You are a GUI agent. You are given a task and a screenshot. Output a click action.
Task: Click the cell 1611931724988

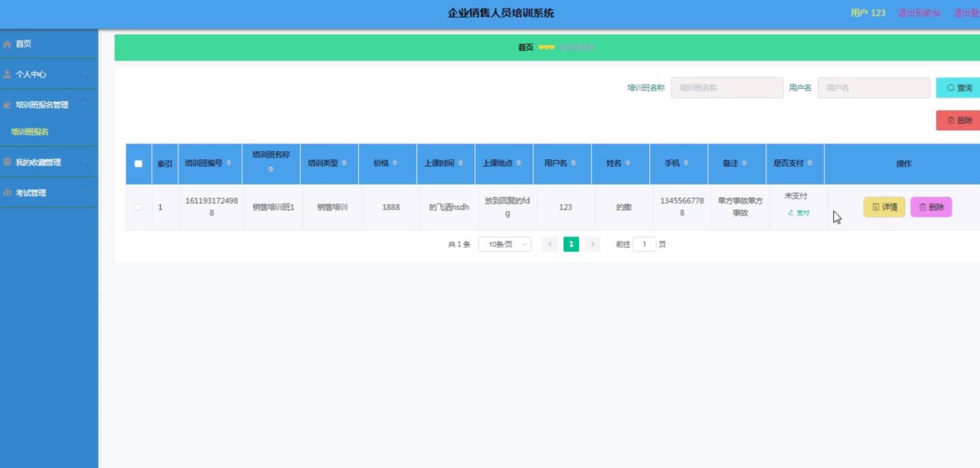tap(211, 207)
